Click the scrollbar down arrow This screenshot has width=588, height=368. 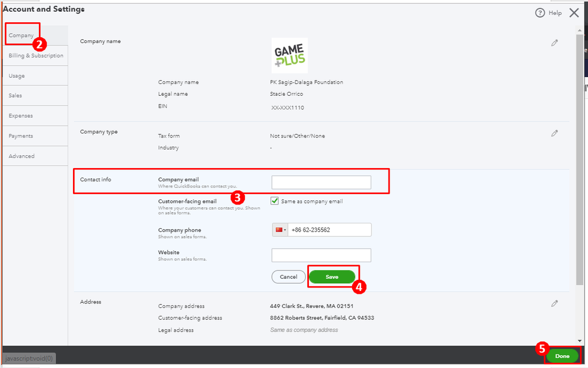(x=579, y=341)
